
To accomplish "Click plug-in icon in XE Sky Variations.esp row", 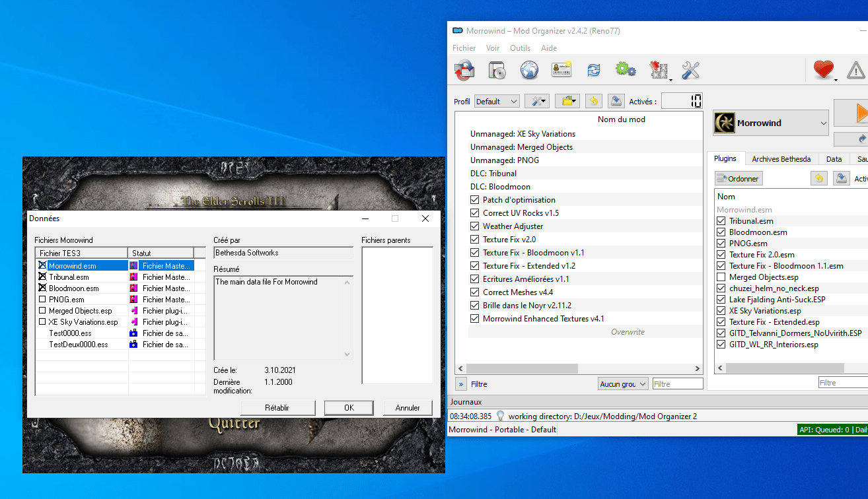I will pyautogui.click(x=133, y=322).
